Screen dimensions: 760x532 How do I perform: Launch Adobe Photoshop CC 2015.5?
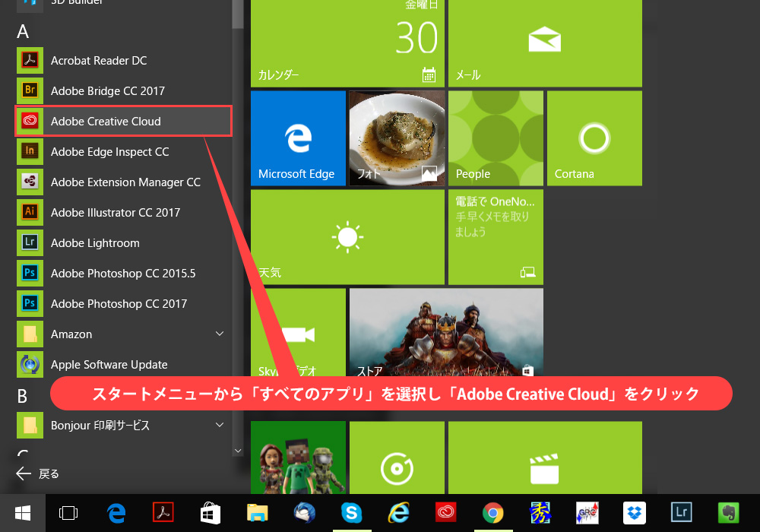124,274
